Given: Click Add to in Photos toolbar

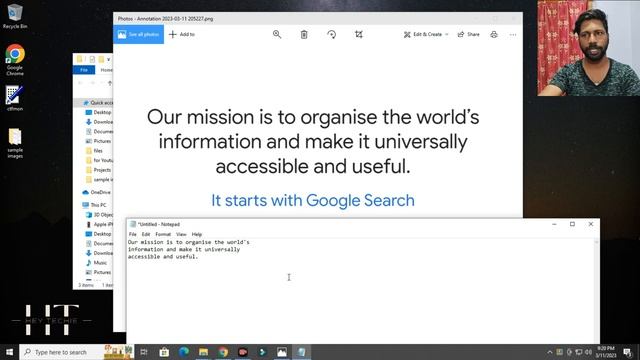Looking at the screenshot, I should tap(182, 34).
